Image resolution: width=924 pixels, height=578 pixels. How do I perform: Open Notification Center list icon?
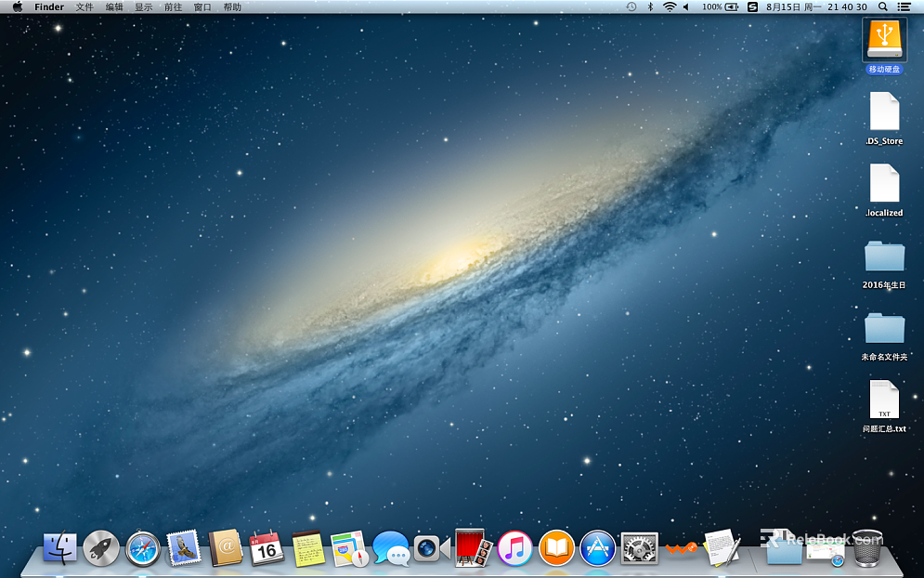[904, 7]
